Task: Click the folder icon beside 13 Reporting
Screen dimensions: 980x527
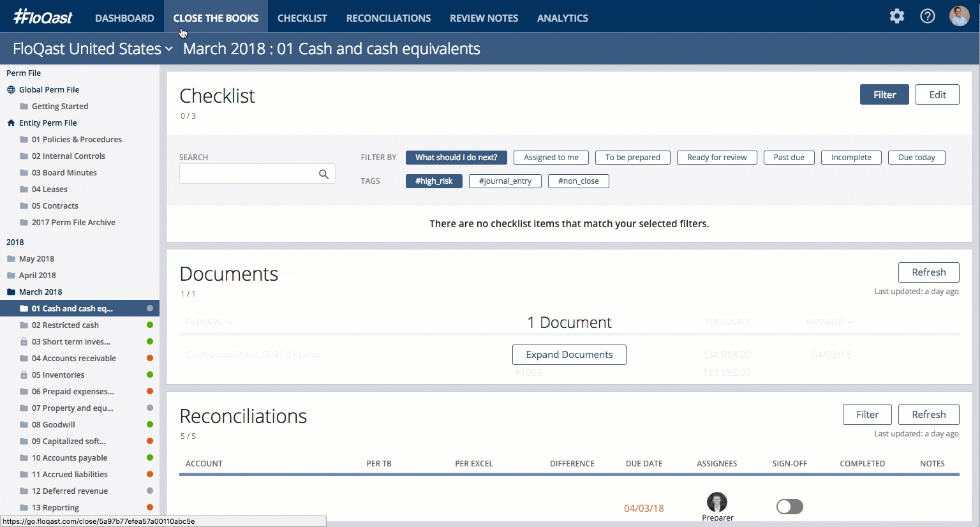Action: [x=24, y=508]
